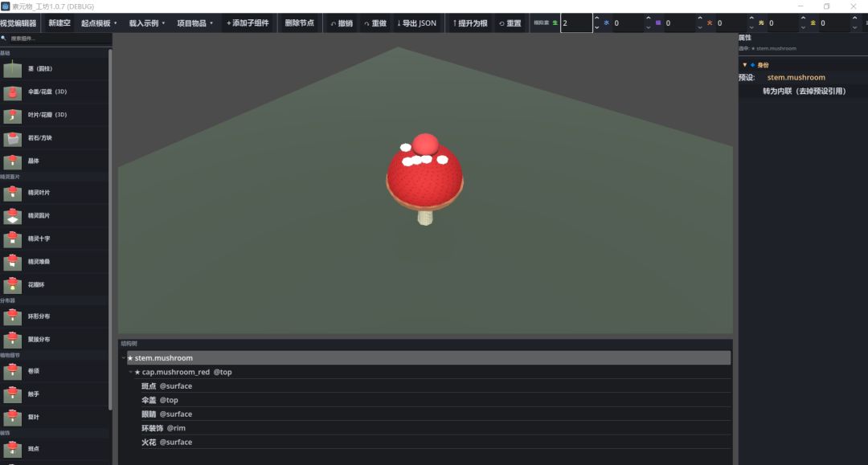Undo with the 撤销 button
The image size is (868, 465).
(x=342, y=23)
